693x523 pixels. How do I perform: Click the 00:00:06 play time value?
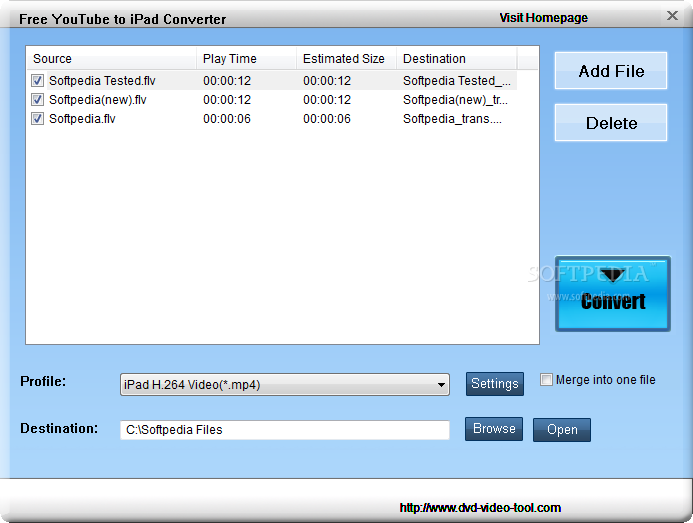[x=227, y=119]
